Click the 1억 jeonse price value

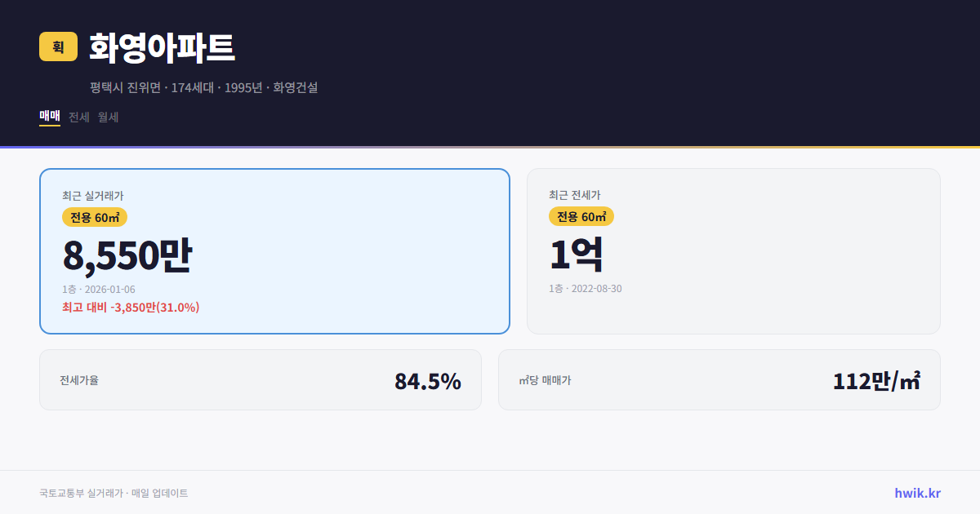click(577, 253)
